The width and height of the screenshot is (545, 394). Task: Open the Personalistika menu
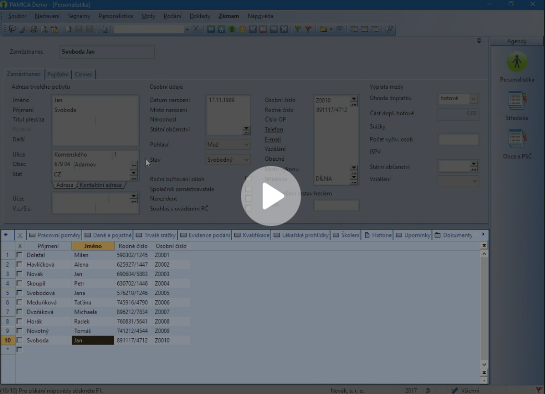click(x=116, y=16)
